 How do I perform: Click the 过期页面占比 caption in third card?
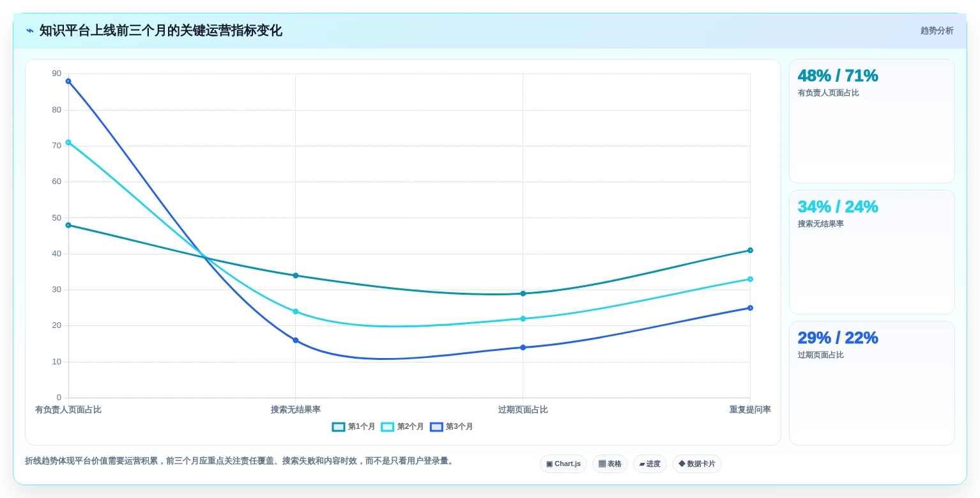pos(820,355)
